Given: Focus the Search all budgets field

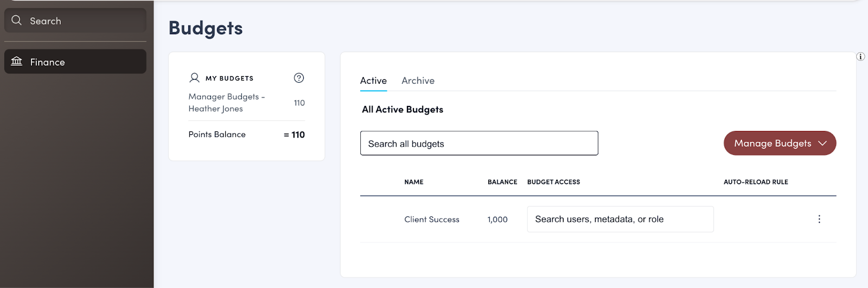Looking at the screenshot, I should 479,143.
